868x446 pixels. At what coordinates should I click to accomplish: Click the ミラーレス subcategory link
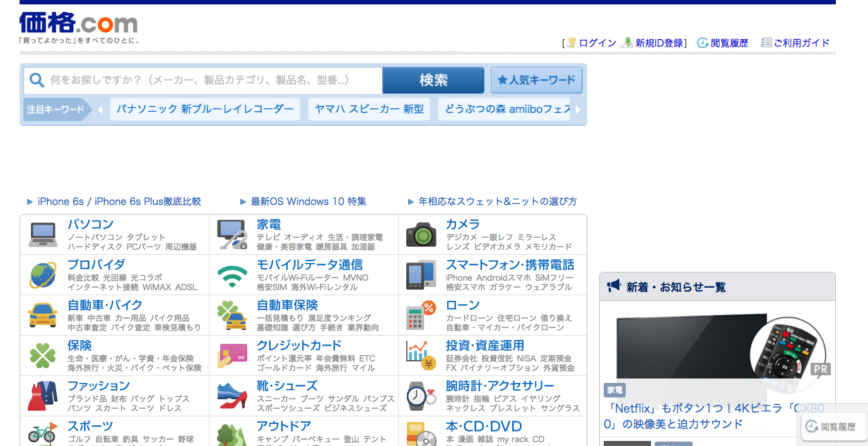click(x=536, y=237)
